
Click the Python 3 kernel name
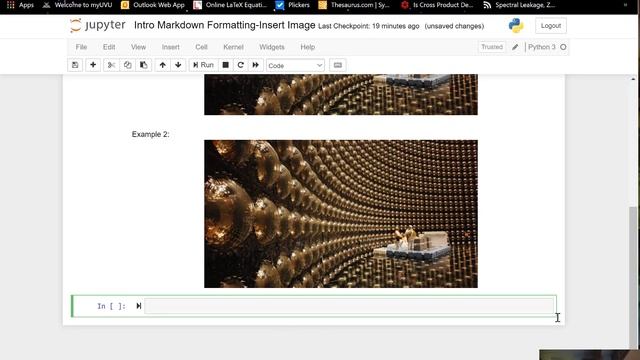pos(542,47)
